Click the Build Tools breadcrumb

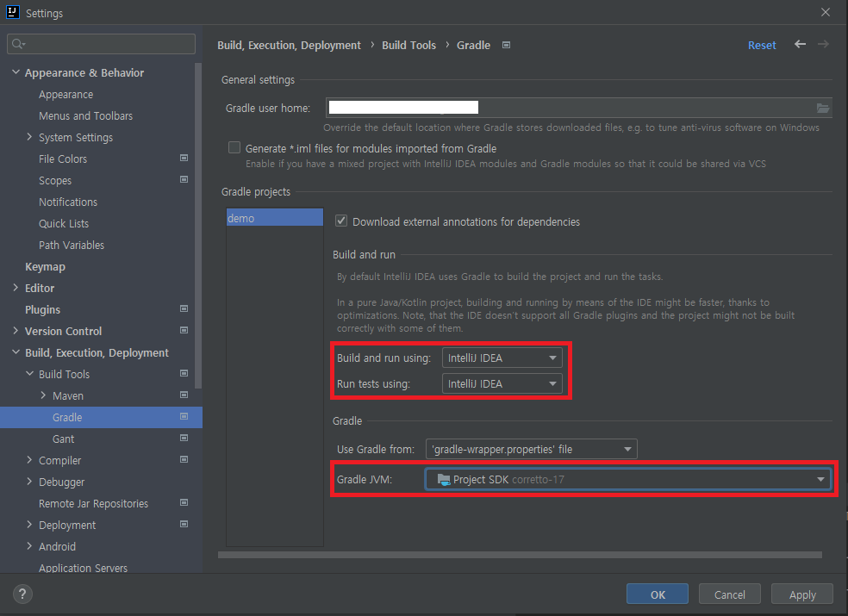click(408, 46)
